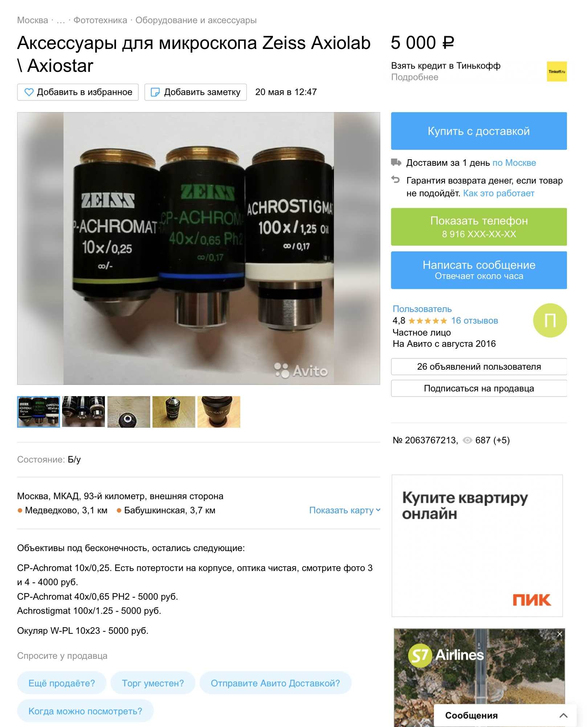This screenshot has width=588, height=727.
Task: Close the S7 Airlines ad
Action: tap(559, 634)
